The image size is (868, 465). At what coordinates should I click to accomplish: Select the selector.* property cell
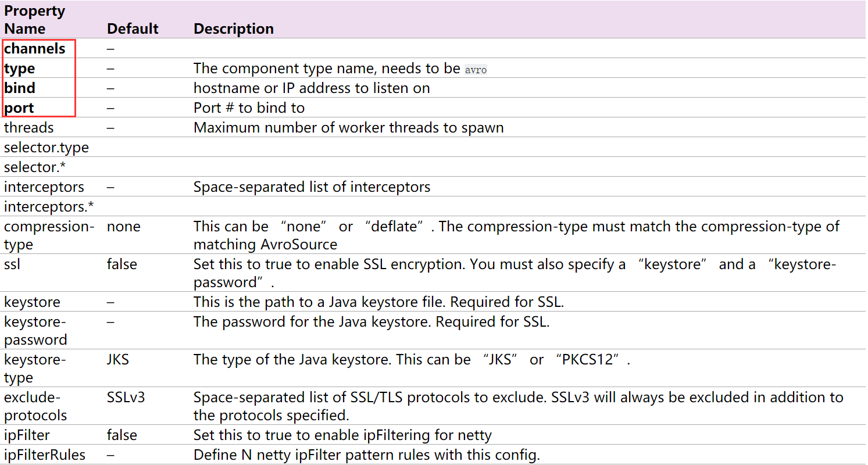[x=34, y=167]
